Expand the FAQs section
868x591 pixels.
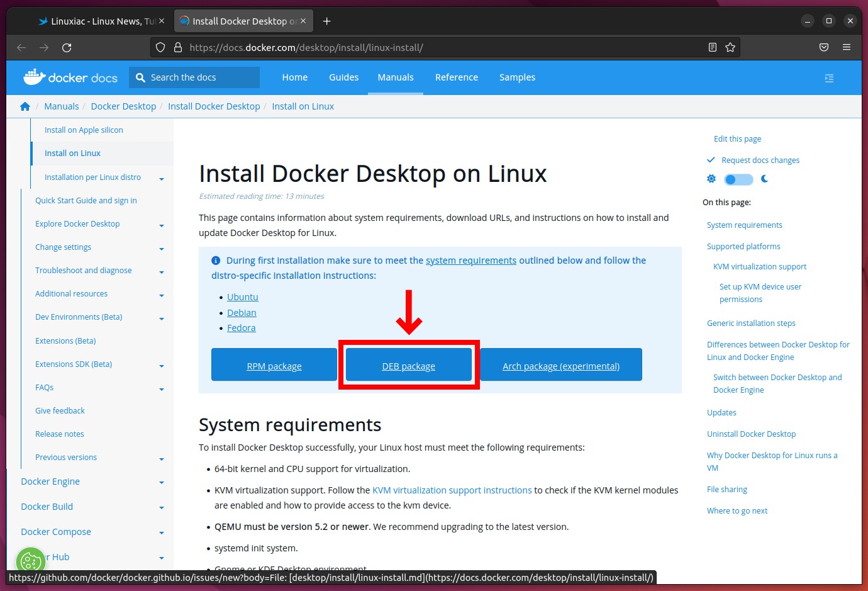[162, 389]
